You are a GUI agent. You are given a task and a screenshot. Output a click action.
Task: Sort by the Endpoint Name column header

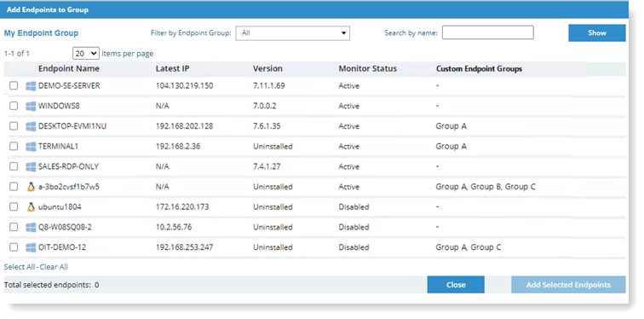(69, 68)
